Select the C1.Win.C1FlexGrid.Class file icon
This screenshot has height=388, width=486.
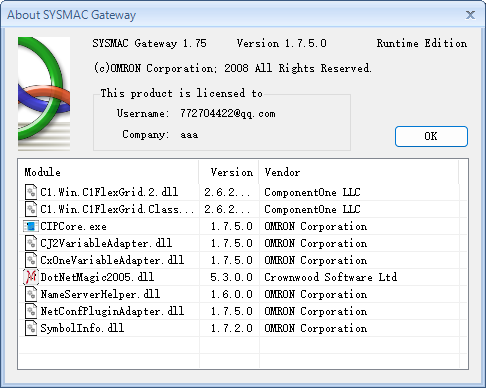point(31,209)
